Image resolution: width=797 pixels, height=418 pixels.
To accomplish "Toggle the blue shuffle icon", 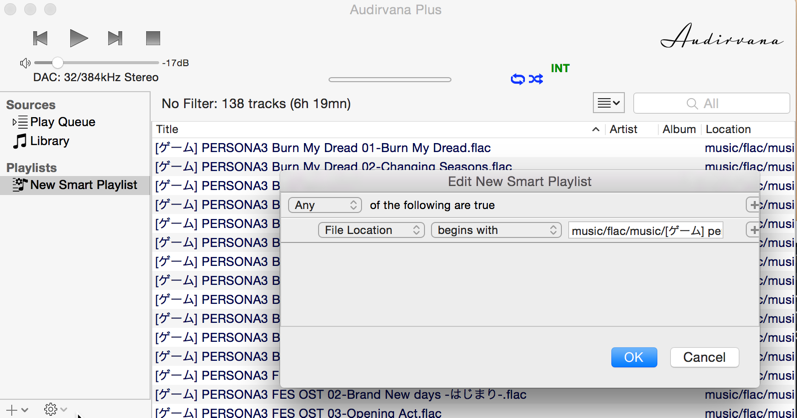I will point(536,79).
